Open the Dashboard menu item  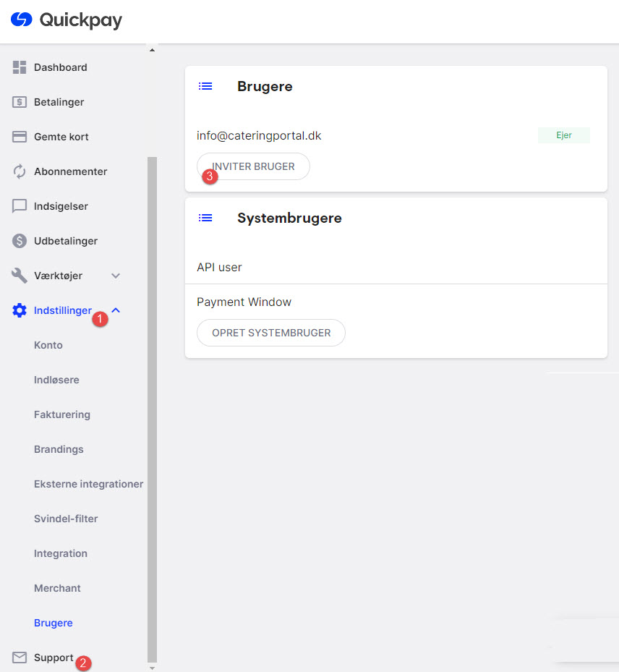click(61, 67)
